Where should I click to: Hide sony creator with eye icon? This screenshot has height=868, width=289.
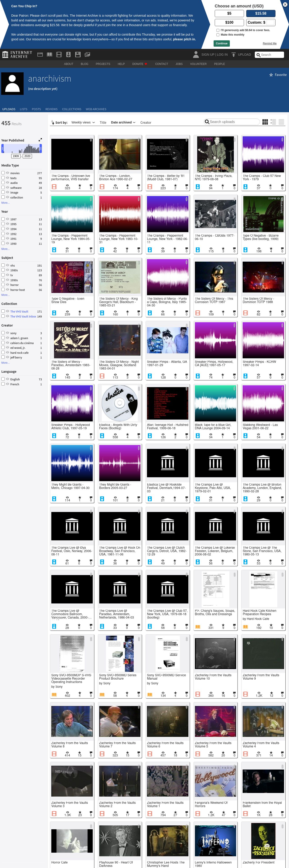(7, 333)
